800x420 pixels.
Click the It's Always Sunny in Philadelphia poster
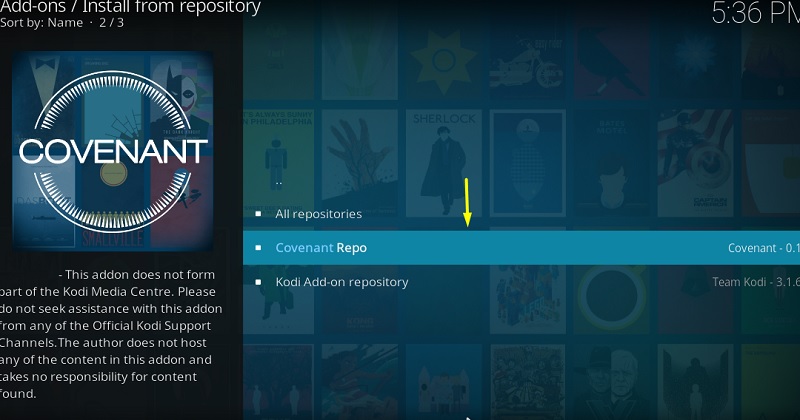(278, 162)
